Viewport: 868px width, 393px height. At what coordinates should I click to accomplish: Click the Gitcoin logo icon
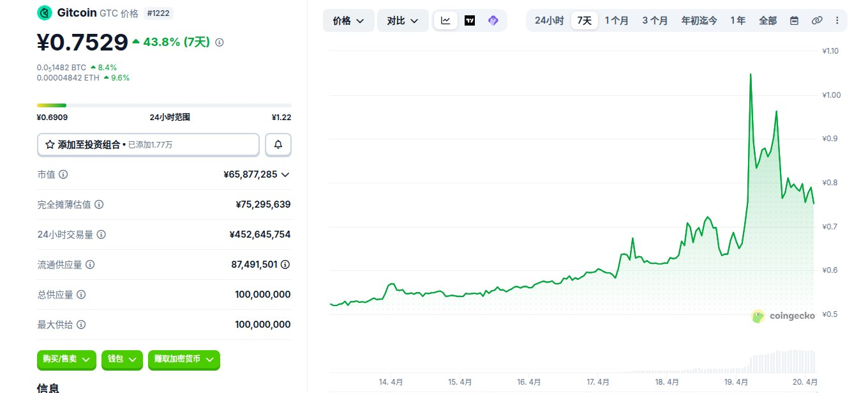tap(45, 12)
